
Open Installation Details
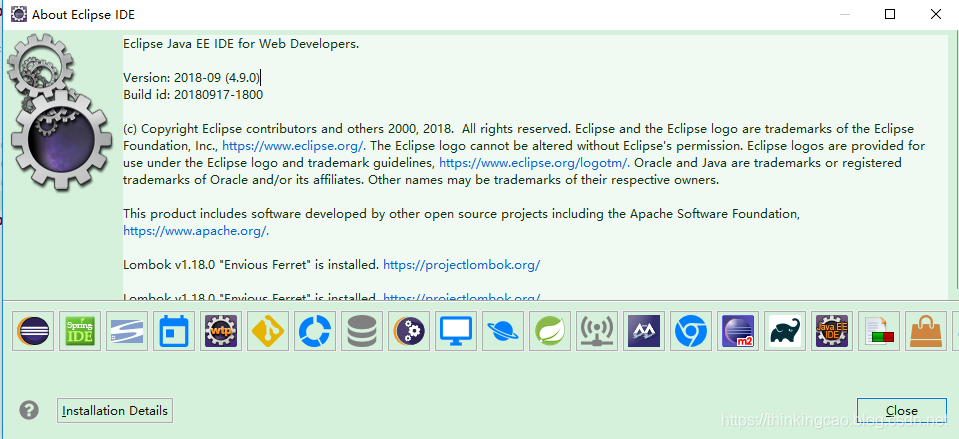pyautogui.click(x=115, y=411)
